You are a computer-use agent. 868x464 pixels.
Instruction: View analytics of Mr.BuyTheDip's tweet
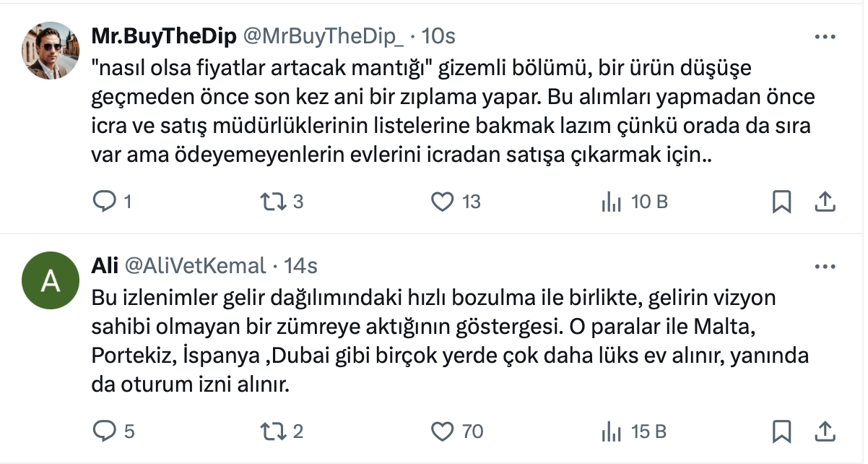tap(611, 202)
